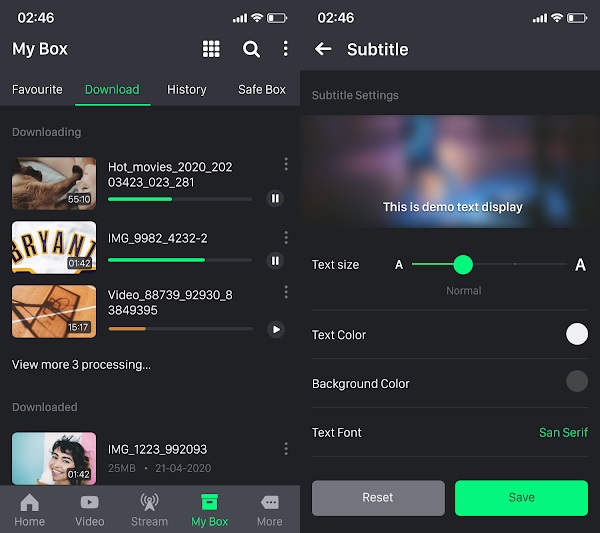Tap the subtitle demo preview image
The image size is (600, 533).
coord(450,171)
